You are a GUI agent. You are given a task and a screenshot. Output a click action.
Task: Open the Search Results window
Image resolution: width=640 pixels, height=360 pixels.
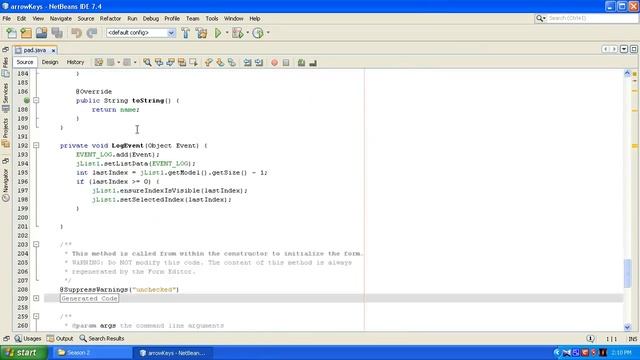tap(102, 338)
